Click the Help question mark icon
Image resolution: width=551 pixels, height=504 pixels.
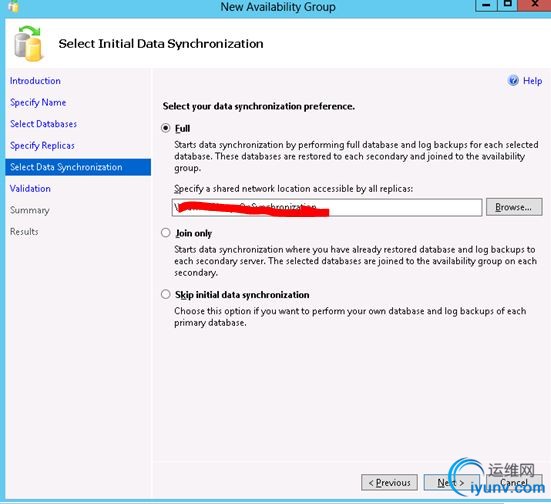pos(513,80)
